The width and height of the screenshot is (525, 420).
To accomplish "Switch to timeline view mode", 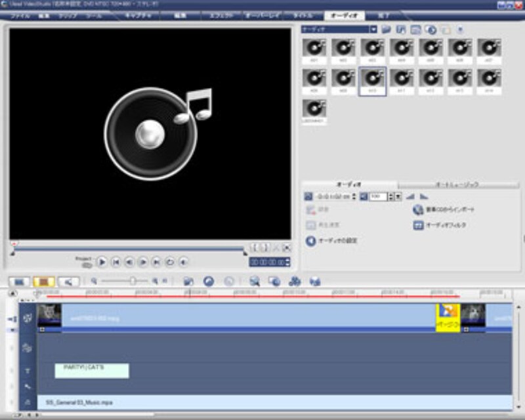I will [44, 282].
